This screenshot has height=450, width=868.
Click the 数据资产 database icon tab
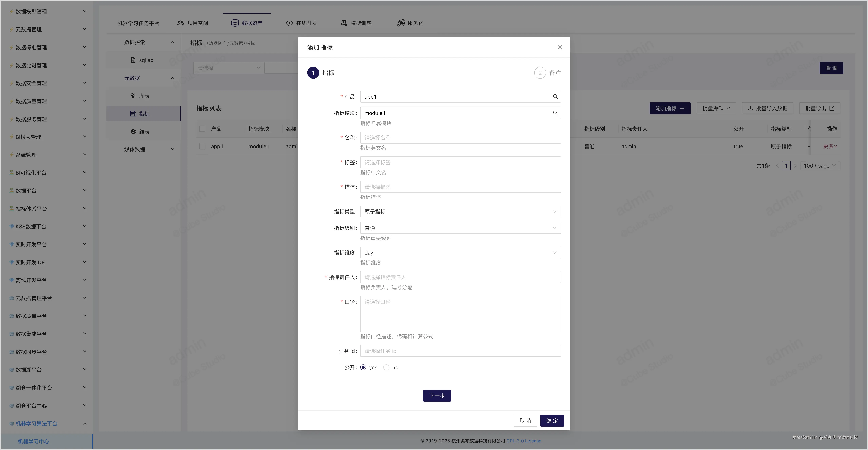click(x=235, y=23)
